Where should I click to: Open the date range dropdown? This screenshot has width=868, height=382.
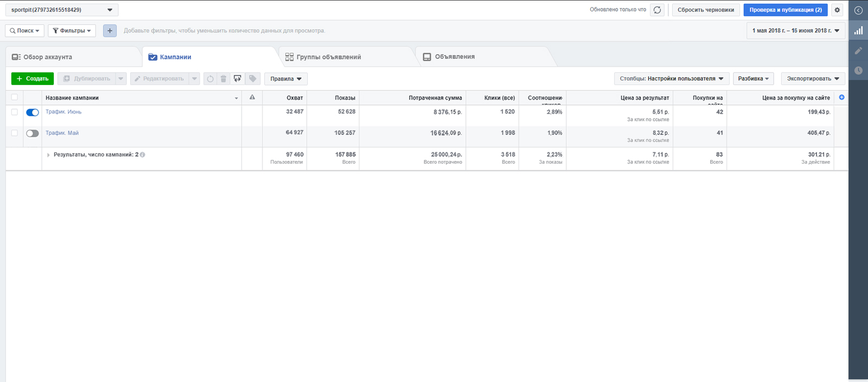795,31
